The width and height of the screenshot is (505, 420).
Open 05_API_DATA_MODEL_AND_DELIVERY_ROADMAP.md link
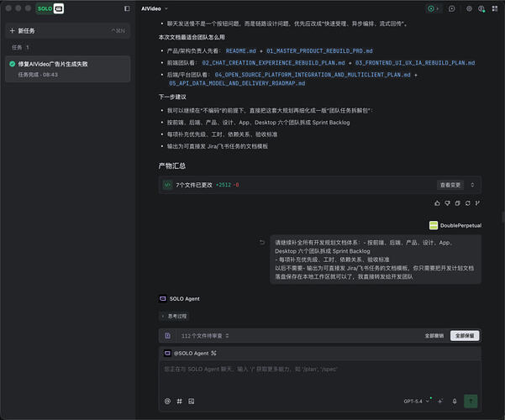[237, 83]
